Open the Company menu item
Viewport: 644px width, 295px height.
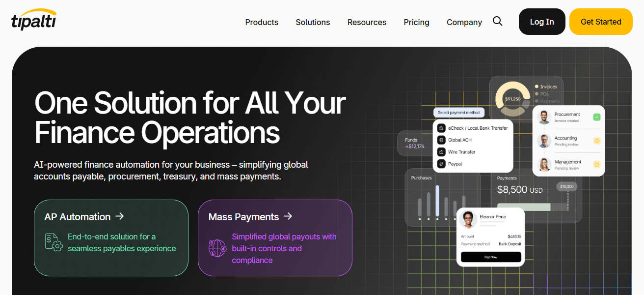click(x=464, y=22)
